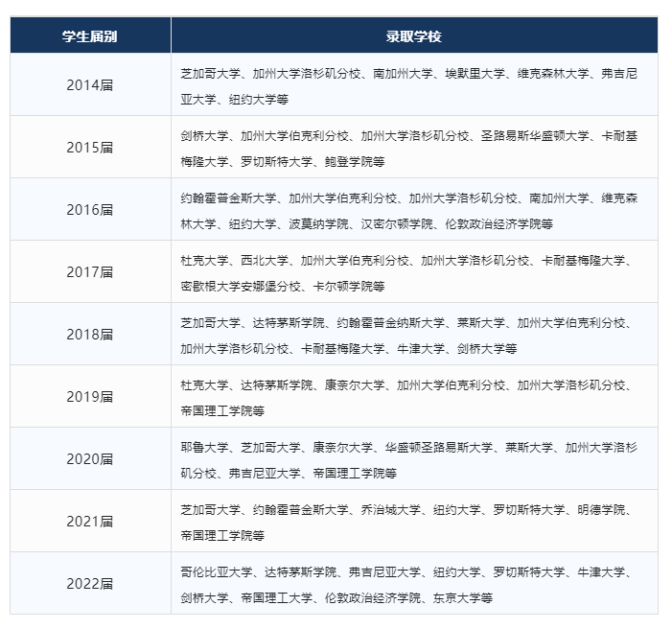Screen dimensions: 672x629
Task: Select the 2022届 row label
Action: (90, 583)
